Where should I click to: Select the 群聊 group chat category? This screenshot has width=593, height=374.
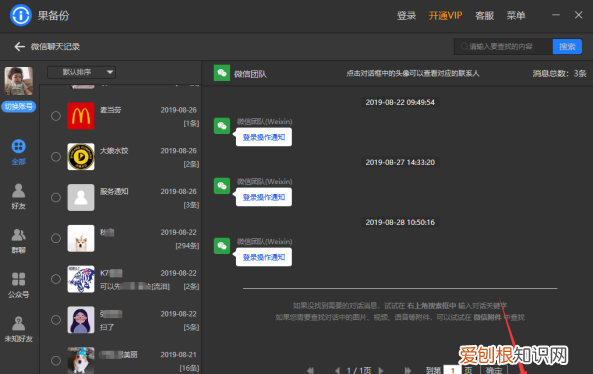tap(19, 241)
